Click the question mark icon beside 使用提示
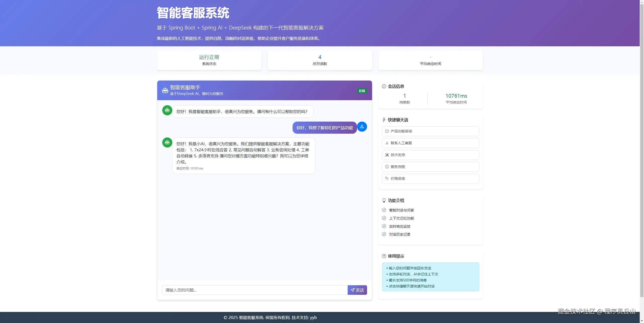 tap(384, 256)
